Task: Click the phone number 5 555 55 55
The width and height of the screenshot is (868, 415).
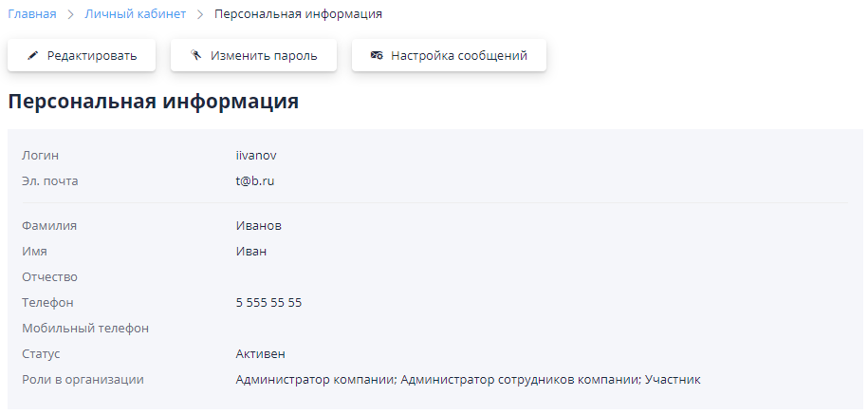Action: click(268, 302)
